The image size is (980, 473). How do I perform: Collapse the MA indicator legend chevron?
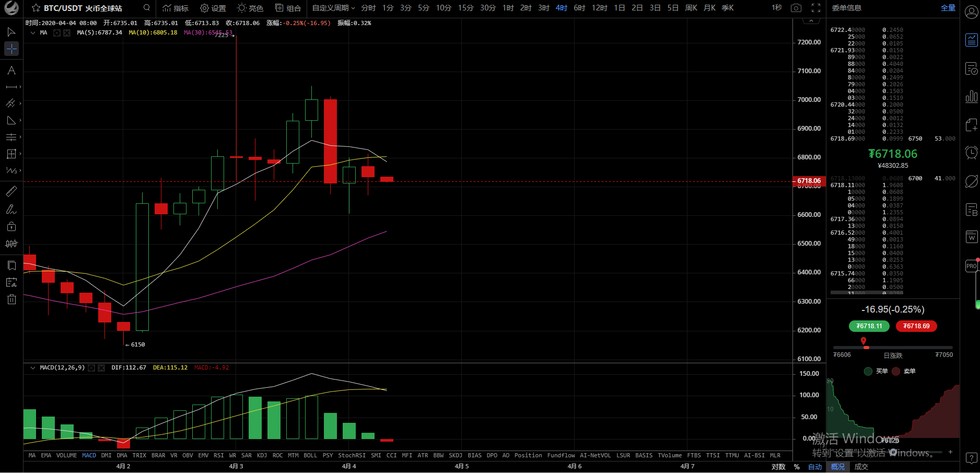[x=33, y=32]
